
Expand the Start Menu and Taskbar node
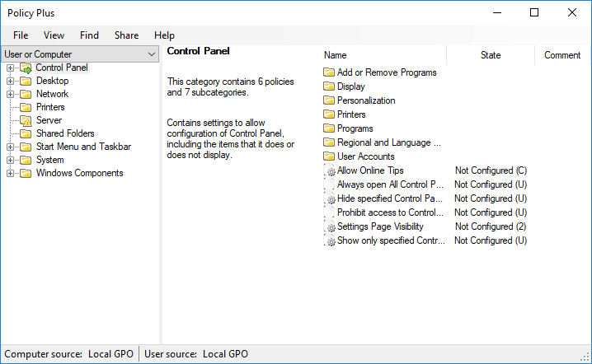(x=10, y=147)
